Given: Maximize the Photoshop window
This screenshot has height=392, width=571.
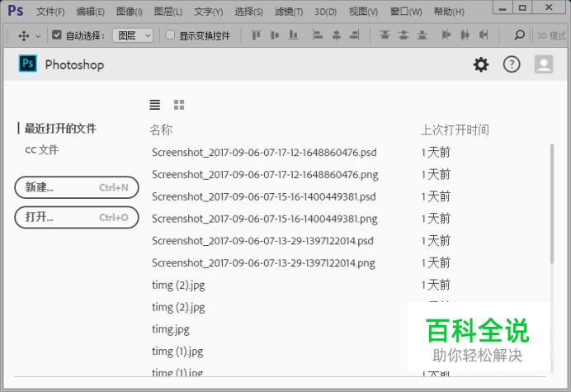Looking at the screenshot, I should (522, 7).
